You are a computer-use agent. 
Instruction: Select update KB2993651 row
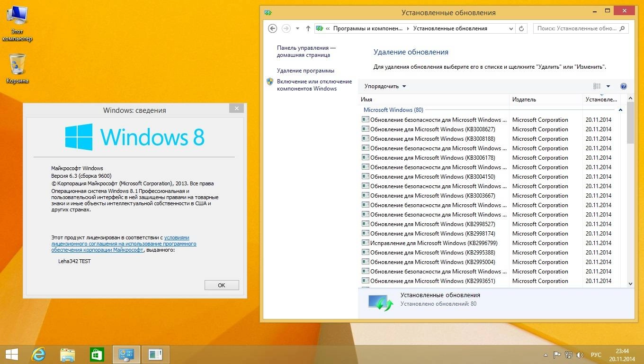pos(491,281)
